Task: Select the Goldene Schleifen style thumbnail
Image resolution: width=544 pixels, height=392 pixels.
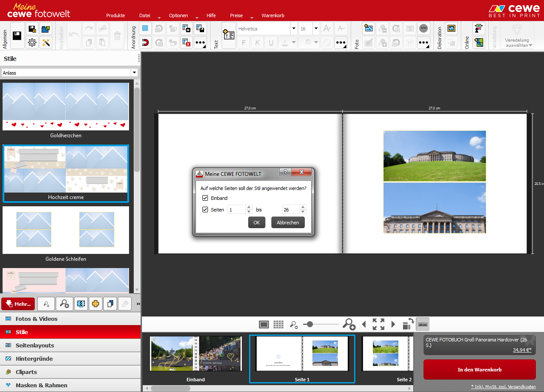Action: [x=66, y=230]
